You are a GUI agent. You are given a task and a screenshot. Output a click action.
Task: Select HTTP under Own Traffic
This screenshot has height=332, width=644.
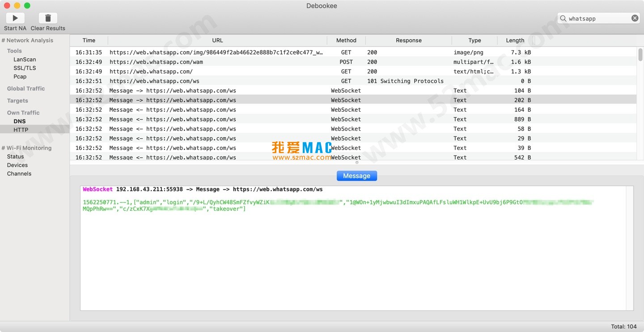point(21,130)
